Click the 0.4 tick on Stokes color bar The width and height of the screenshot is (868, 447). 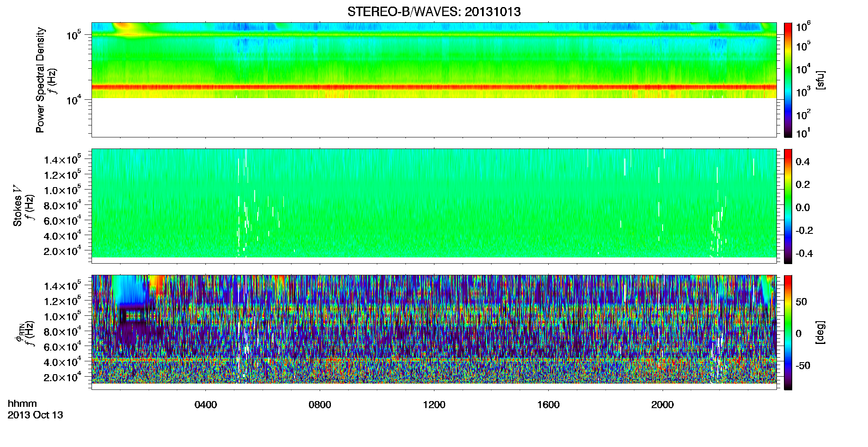click(803, 161)
